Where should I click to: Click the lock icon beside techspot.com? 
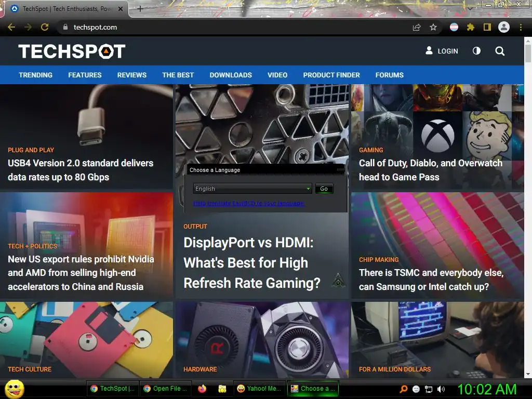[x=65, y=27]
